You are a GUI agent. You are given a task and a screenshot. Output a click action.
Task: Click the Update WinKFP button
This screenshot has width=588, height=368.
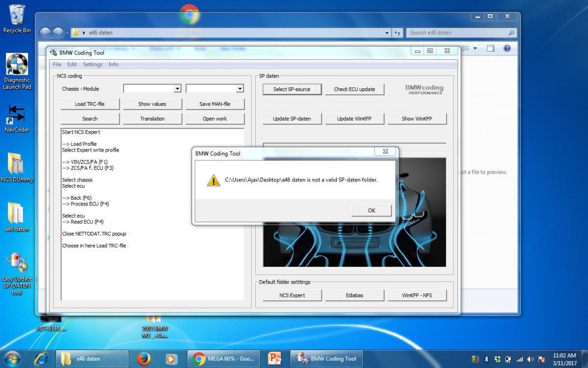[x=355, y=119]
